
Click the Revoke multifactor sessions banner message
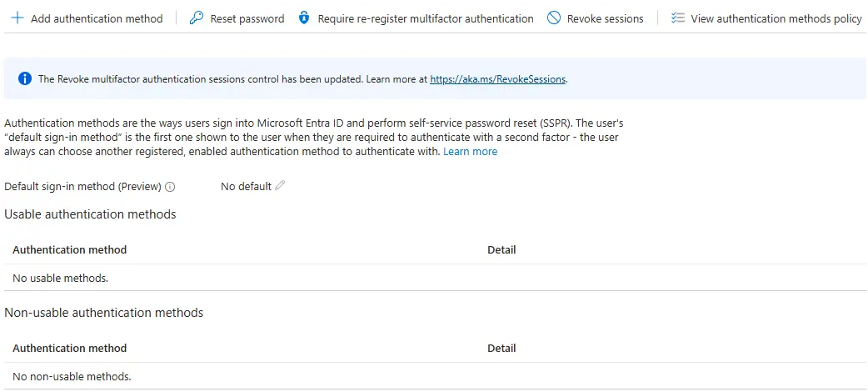coord(303,78)
